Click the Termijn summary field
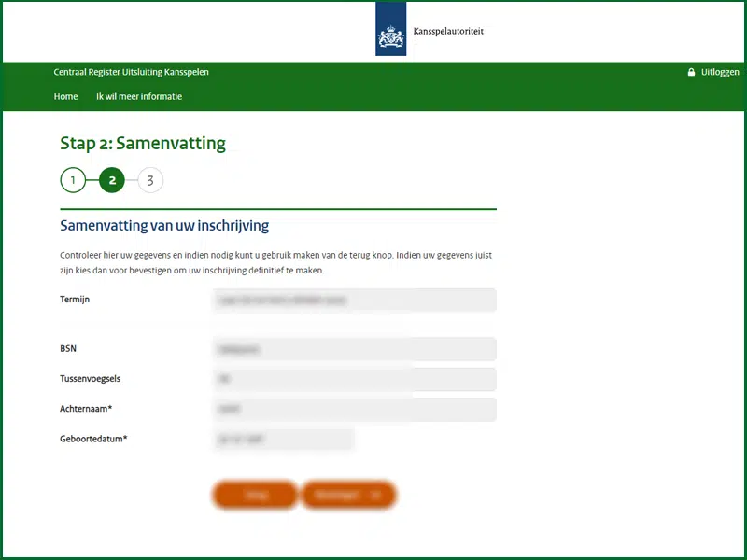The height and width of the screenshot is (560, 747). pyautogui.click(x=355, y=300)
